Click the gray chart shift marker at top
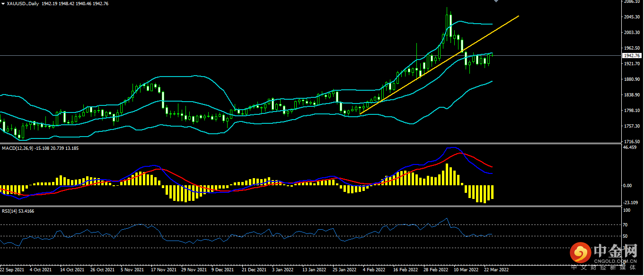Viewport: 644px width, 276px height. (495, 1)
